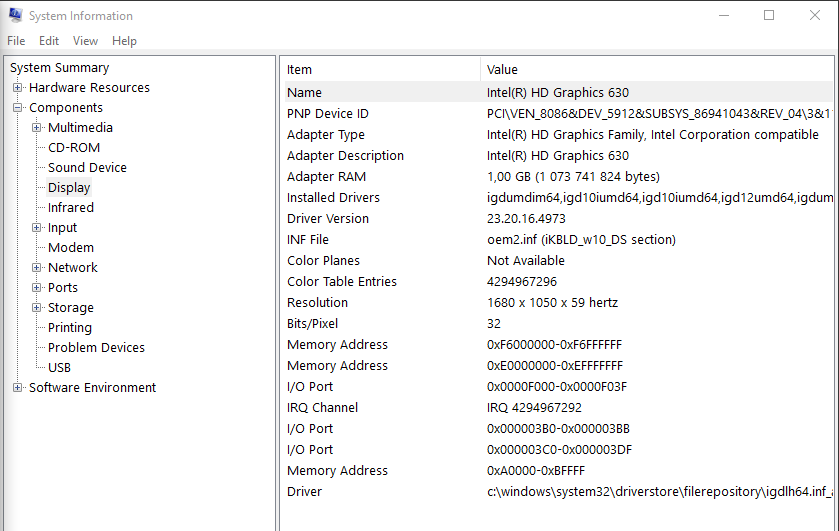
Task: Click I/O Port 0x000003B0-0x000003BB value
Action: click(558, 429)
